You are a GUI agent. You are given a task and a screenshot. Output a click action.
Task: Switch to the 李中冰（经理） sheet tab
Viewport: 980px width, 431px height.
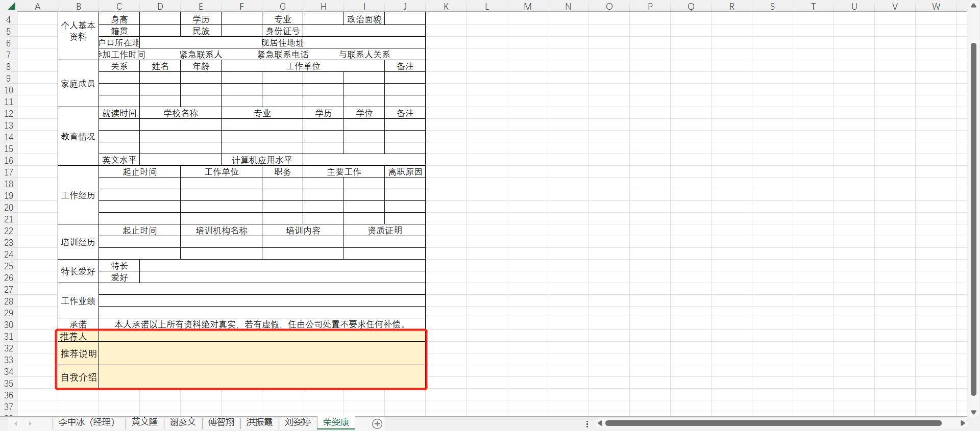(x=87, y=422)
